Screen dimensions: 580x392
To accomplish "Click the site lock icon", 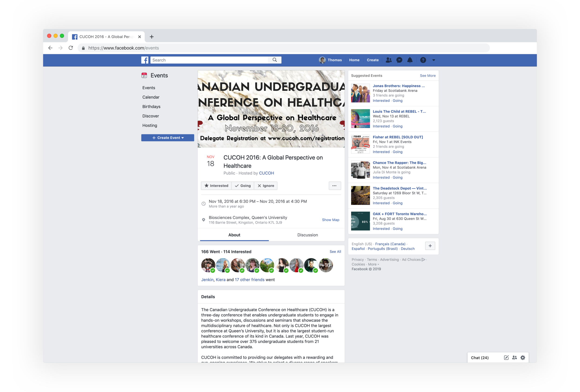I will click(83, 48).
